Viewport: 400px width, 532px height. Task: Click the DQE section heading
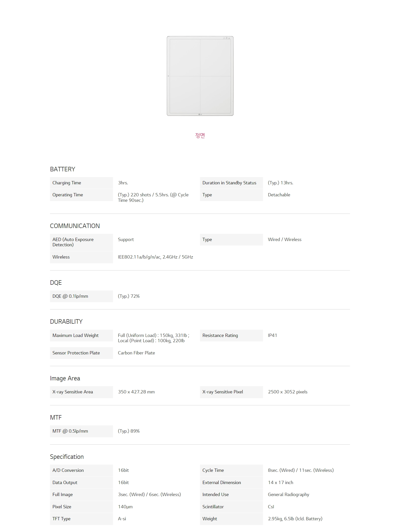pos(56,282)
